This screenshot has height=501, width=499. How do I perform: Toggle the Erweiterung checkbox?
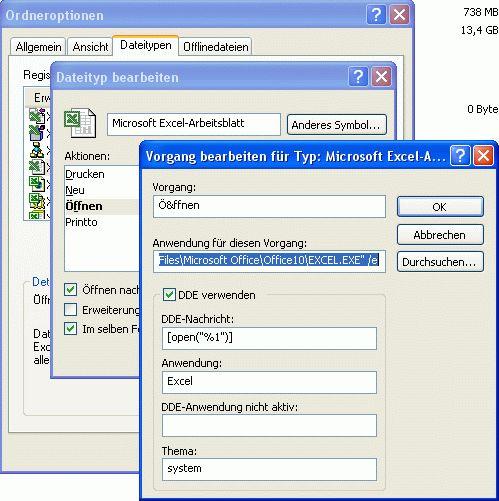click(70, 310)
